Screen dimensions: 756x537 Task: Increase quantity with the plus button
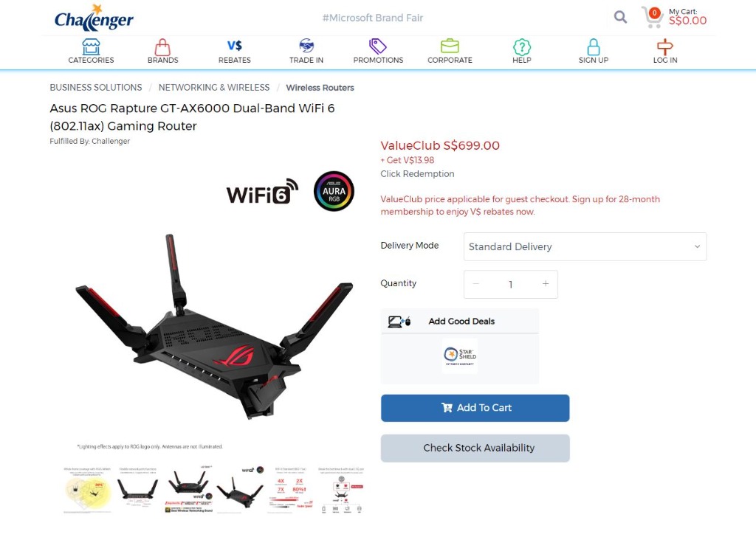pos(546,284)
